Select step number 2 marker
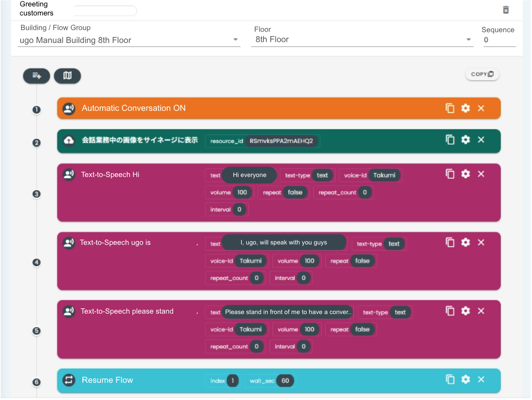Screen dimensions: 532x400 [x=37, y=143]
